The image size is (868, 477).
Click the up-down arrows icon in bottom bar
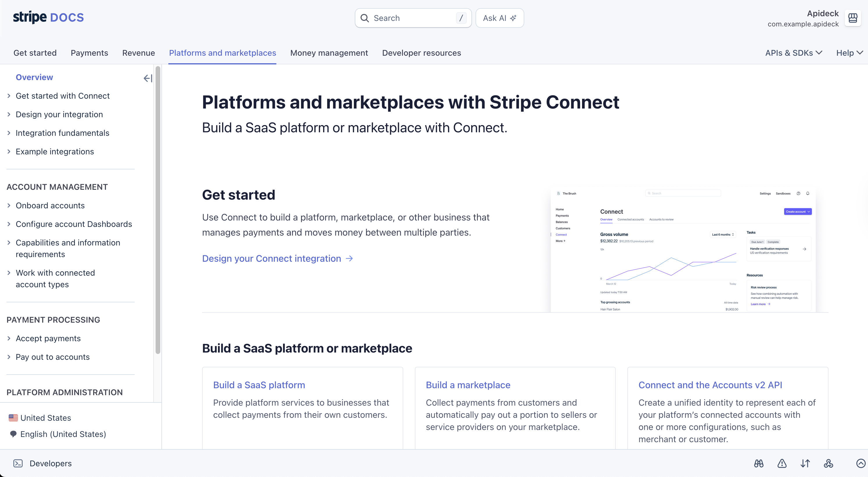pos(806,464)
